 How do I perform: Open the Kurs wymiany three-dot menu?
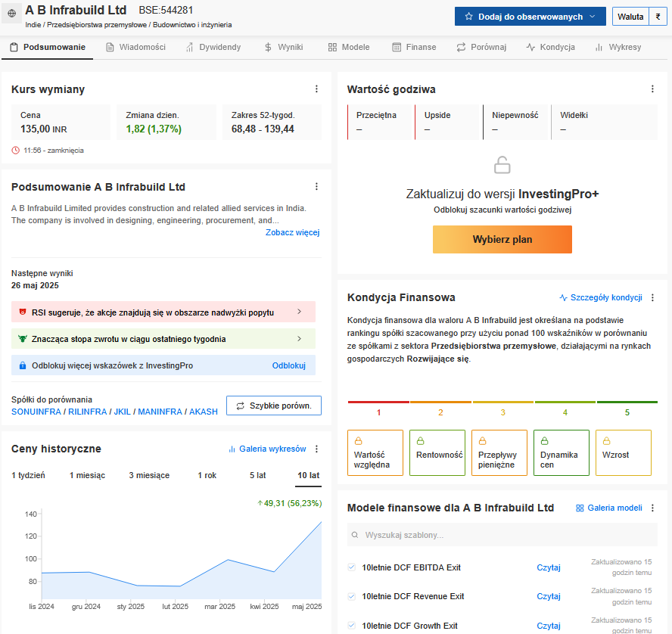317,89
